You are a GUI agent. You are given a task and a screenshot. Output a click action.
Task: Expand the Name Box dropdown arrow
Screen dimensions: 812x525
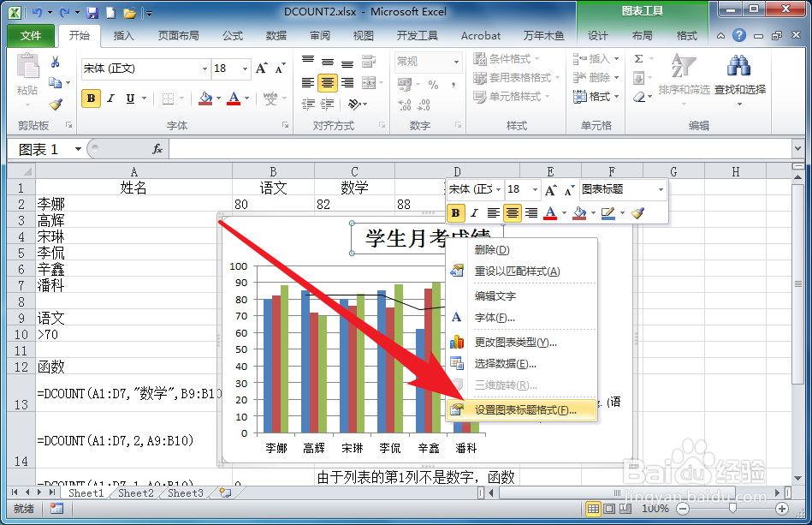(x=78, y=149)
